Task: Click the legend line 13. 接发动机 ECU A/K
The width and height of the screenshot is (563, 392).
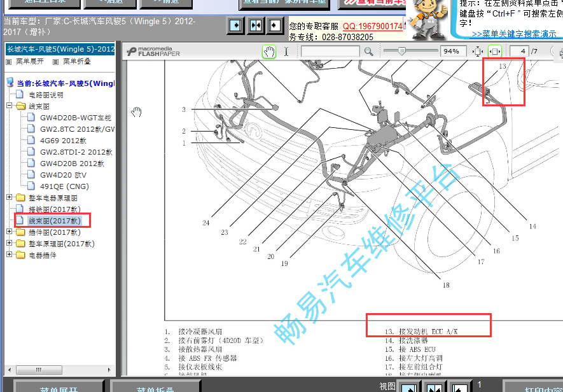Action: pos(422,332)
